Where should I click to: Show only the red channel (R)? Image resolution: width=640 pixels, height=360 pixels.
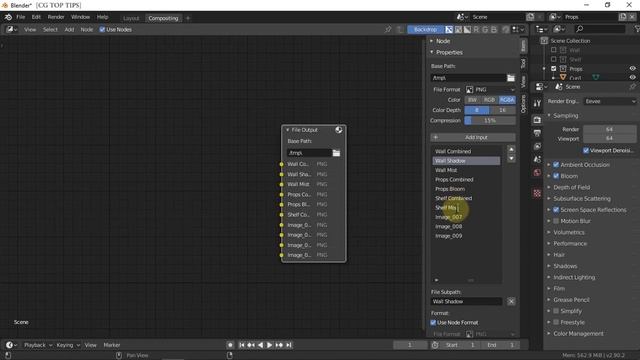tap(476, 29)
